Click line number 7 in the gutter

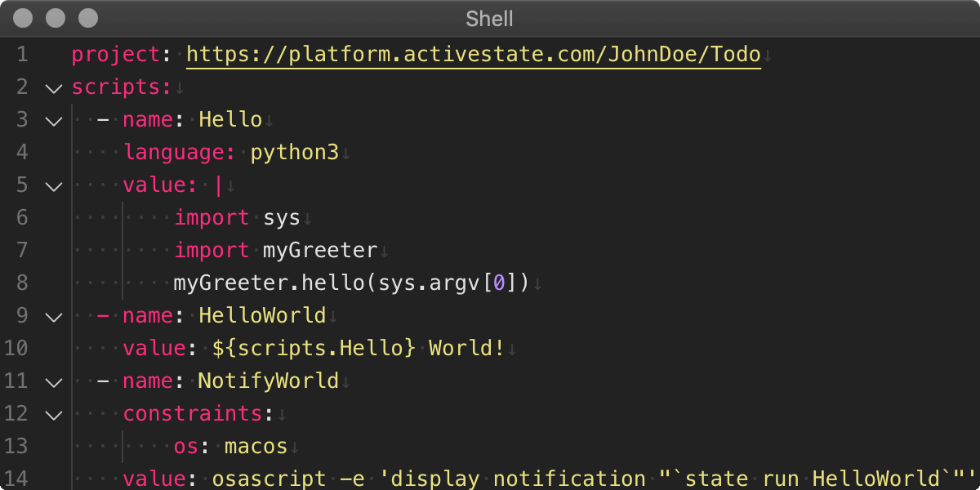[x=21, y=251]
